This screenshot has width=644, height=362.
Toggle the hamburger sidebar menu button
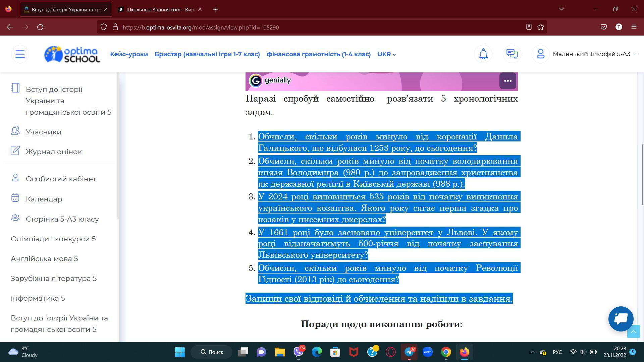pos(20,54)
